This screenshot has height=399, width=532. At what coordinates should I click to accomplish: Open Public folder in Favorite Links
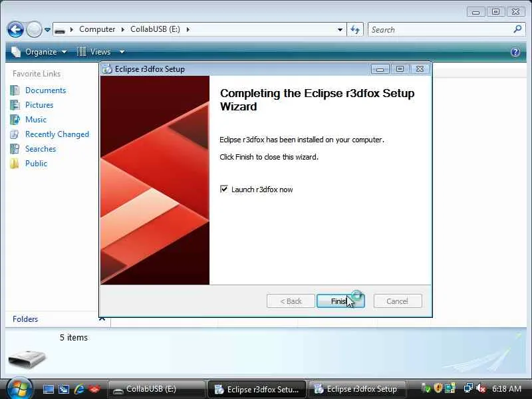coord(36,163)
